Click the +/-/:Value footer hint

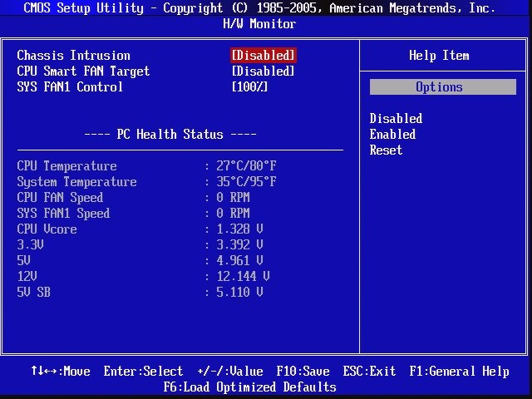click(229, 372)
